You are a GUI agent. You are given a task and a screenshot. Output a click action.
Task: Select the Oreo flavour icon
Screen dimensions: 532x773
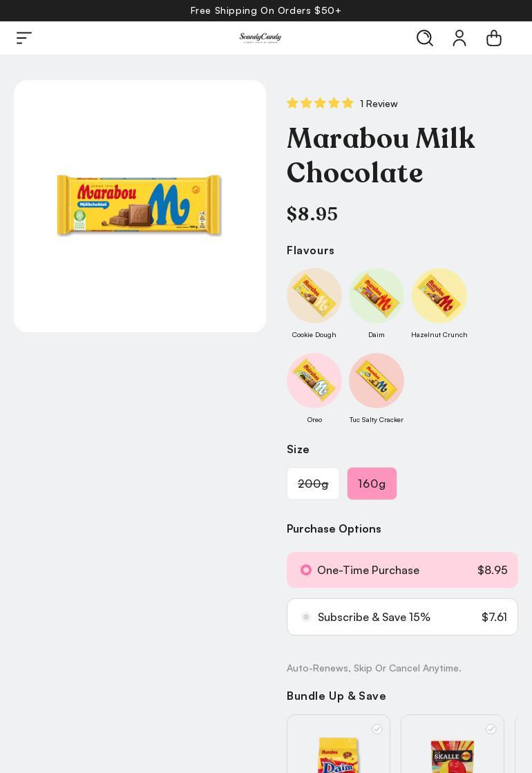(x=314, y=381)
